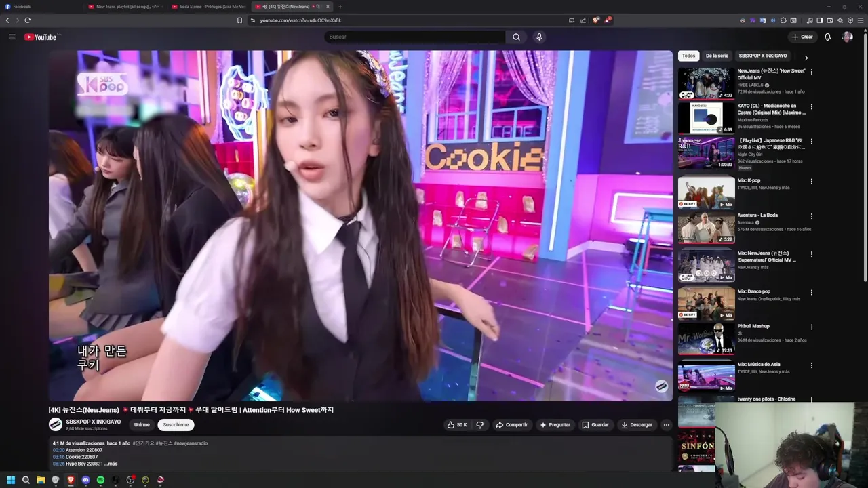
Task: Show more filter chips with right chevron
Action: 806,58
